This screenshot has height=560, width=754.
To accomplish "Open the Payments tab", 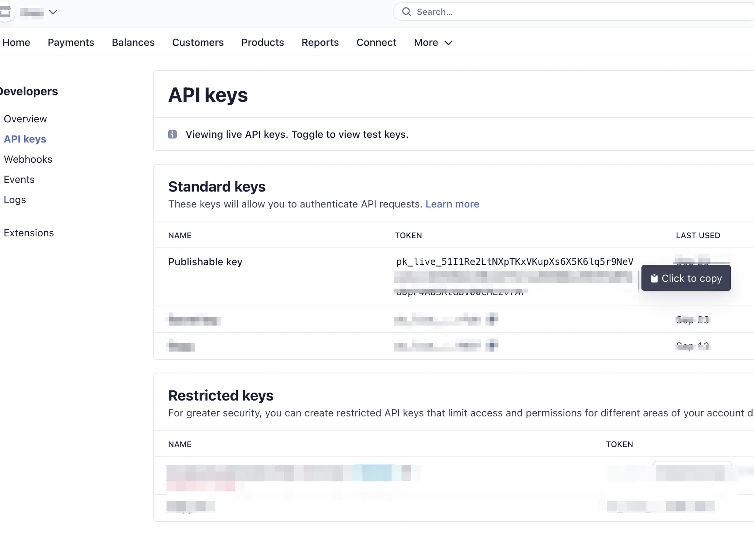I will (71, 43).
